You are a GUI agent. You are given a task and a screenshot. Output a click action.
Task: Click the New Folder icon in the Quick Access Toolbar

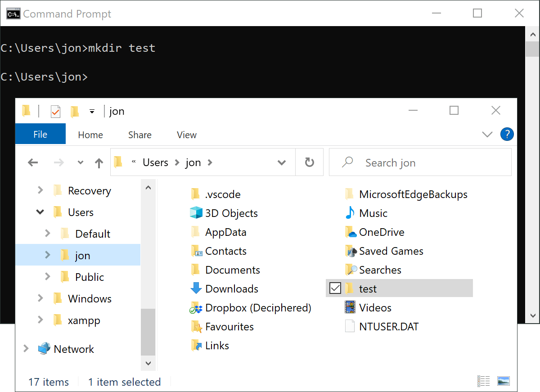coord(75,111)
